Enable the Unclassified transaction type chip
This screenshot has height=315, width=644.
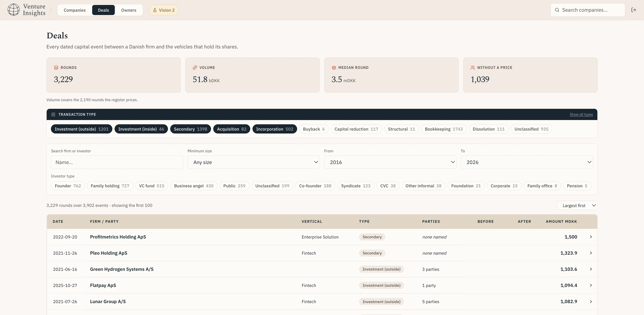531,129
